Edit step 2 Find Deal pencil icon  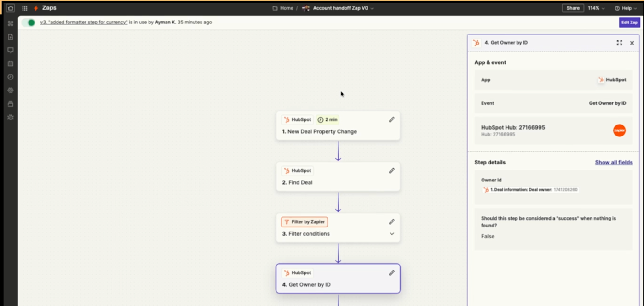(x=392, y=170)
